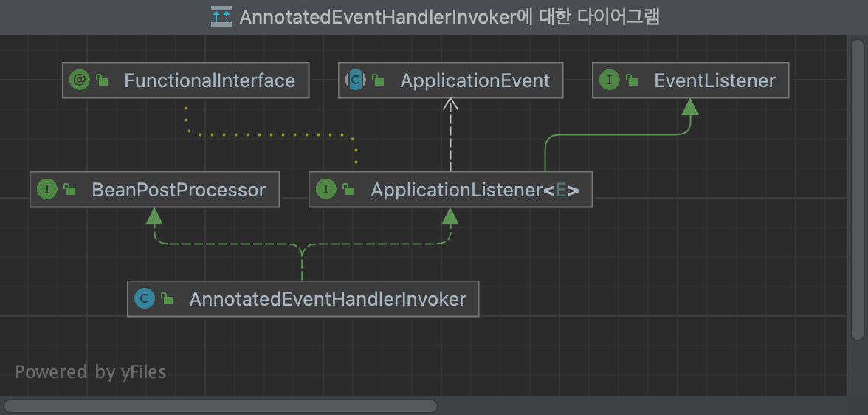
Task: Click the lock icon beside BeanPostProcessor
Action: [69, 190]
